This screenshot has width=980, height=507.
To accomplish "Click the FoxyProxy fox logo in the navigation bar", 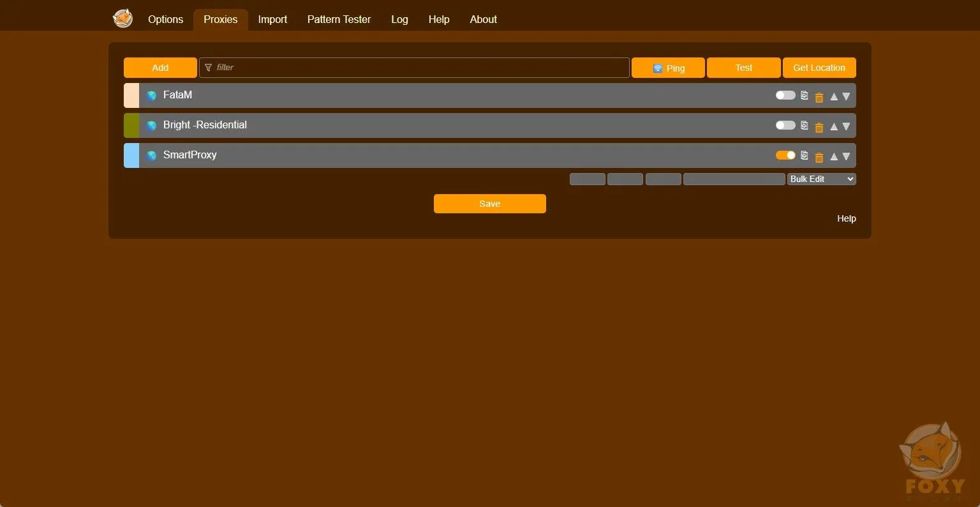I will pos(122,19).
